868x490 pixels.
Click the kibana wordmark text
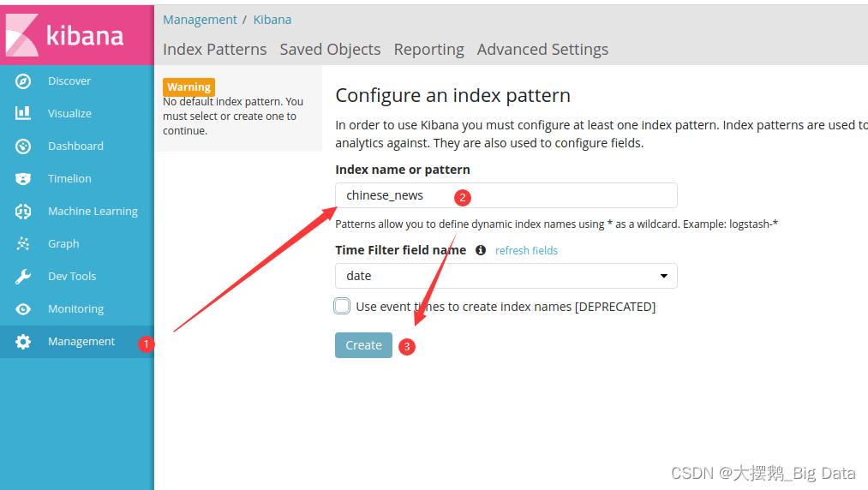coord(85,36)
